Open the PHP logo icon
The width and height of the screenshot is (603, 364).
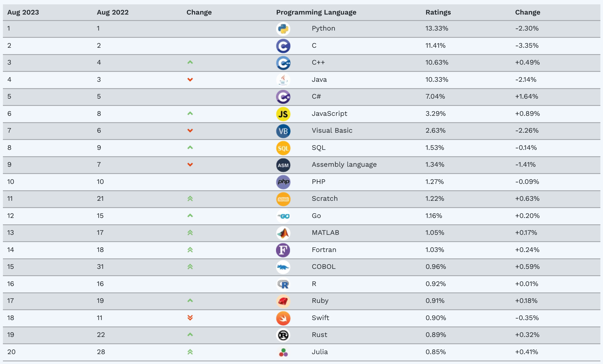283,182
